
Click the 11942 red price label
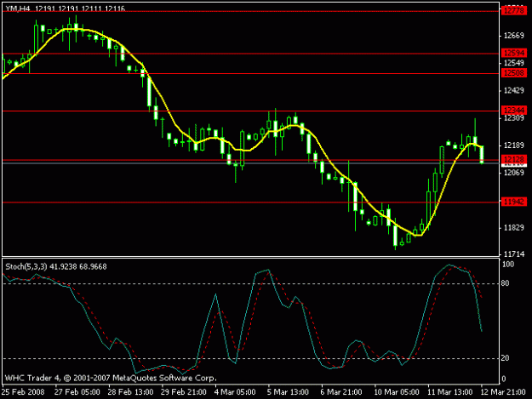(x=513, y=202)
